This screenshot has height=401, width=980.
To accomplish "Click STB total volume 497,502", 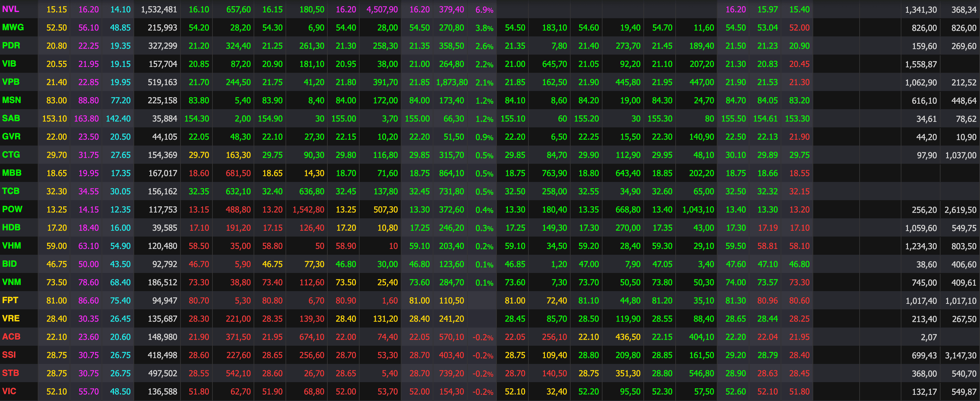I will point(162,374).
